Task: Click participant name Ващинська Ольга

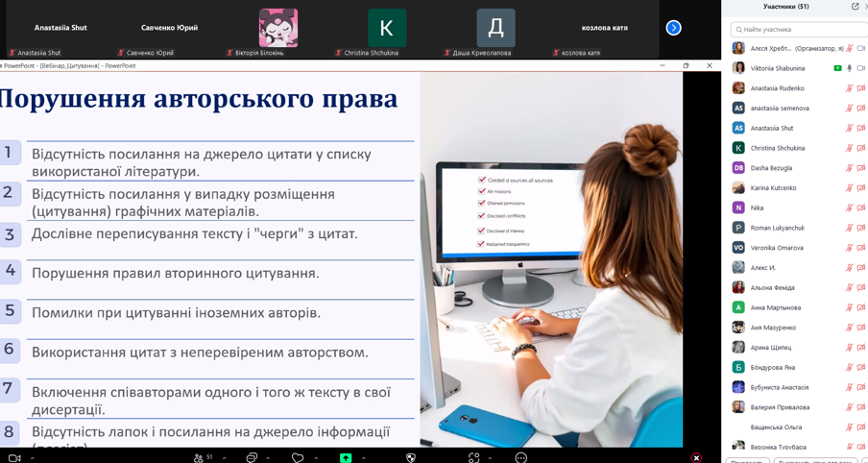Action: click(776, 427)
